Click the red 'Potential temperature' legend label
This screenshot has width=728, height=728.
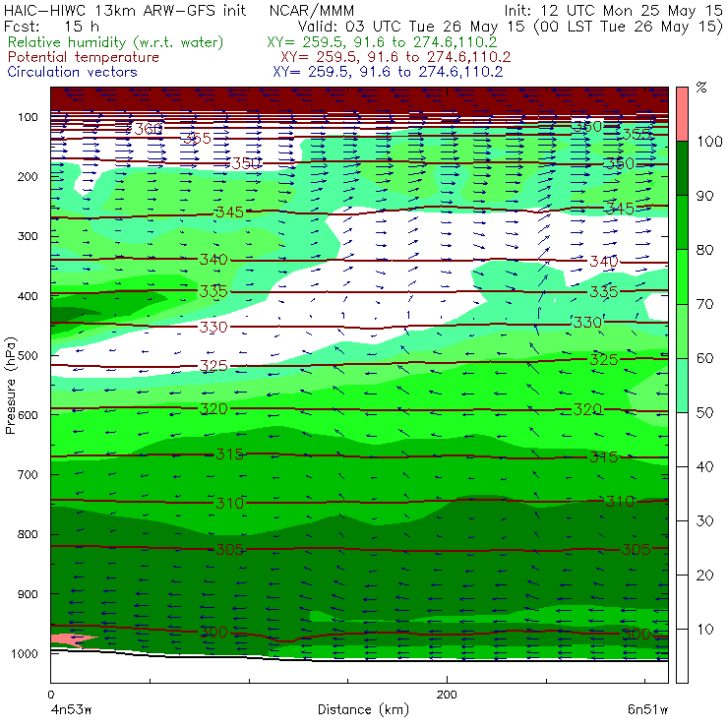point(84,57)
